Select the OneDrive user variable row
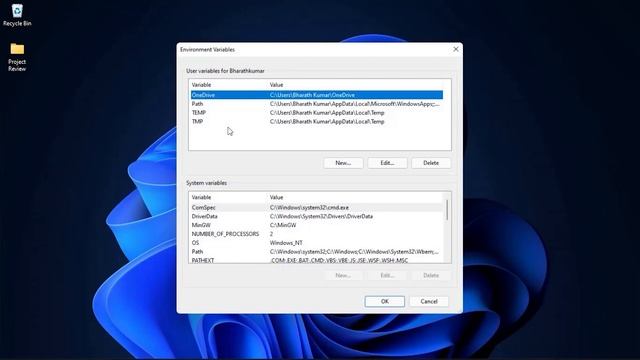Viewport: 640px width, 360px height. 317,95
